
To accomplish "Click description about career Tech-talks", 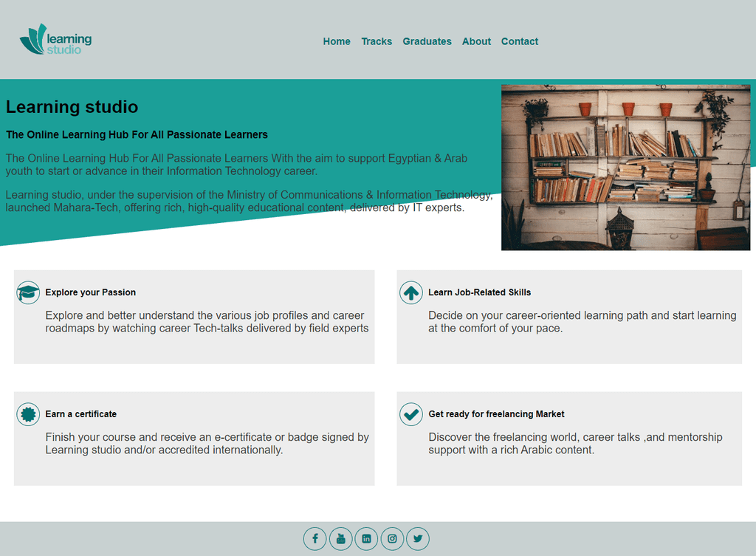I will (x=207, y=322).
